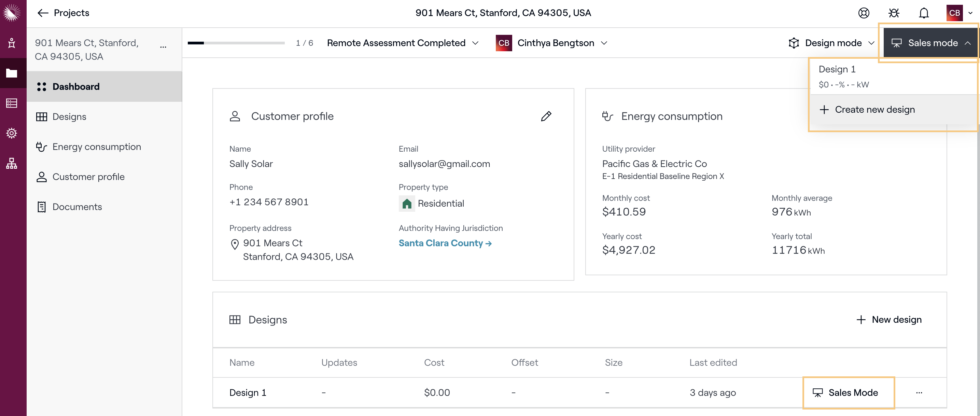The height and width of the screenshot is (416, 980).
Task: Open the gear settings icon in left rail
Action: tap(12, 133)
